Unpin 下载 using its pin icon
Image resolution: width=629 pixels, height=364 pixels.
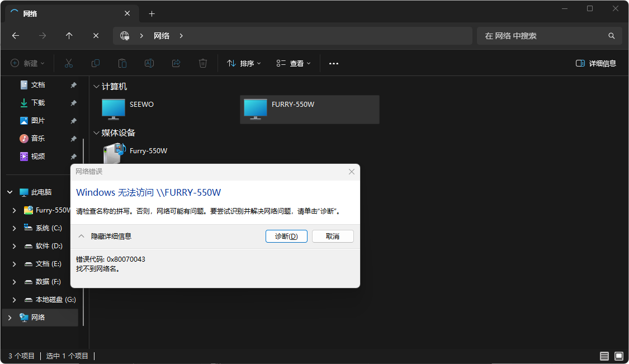click(x=73, y=103)
